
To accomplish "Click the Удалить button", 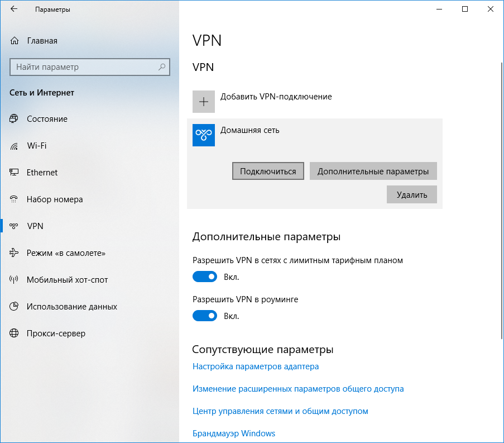I will [411, 195].
